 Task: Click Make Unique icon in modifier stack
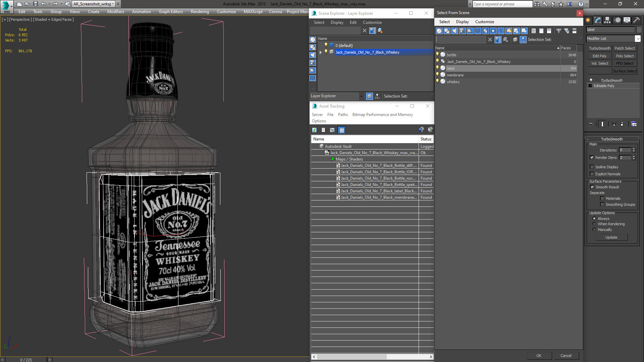[614, 124]
